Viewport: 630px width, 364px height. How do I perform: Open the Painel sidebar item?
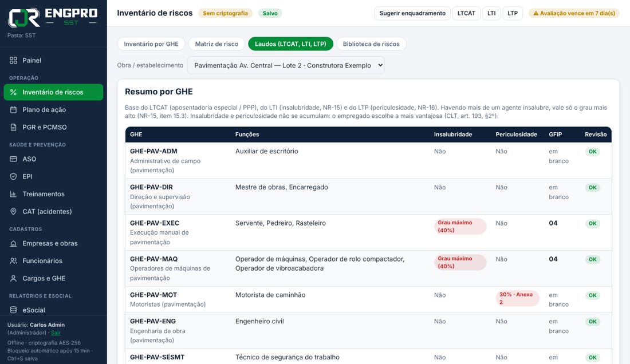[53, 60]
